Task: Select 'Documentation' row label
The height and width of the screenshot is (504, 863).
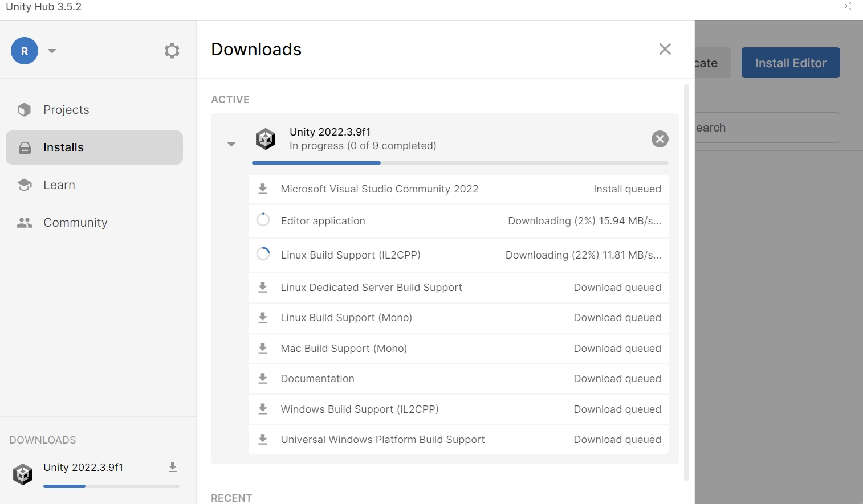Action: click(317, 379)
